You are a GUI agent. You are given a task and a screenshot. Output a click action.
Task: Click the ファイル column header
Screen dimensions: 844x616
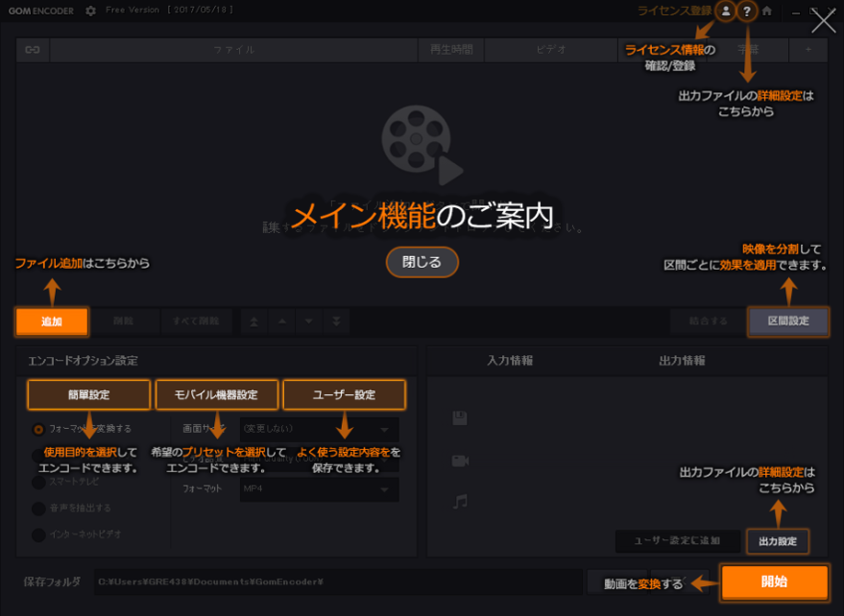(233, 50)
